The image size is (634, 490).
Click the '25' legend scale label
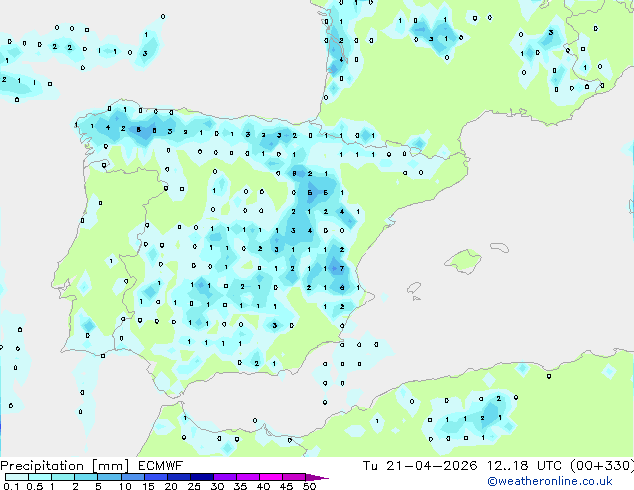(x=194, y=486)
